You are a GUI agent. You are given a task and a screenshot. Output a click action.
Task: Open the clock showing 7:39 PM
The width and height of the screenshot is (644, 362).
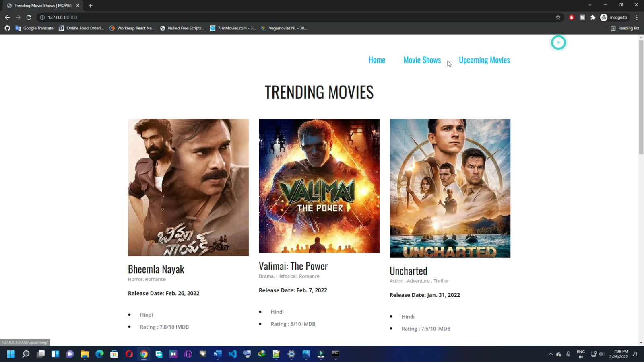point(619,354)
